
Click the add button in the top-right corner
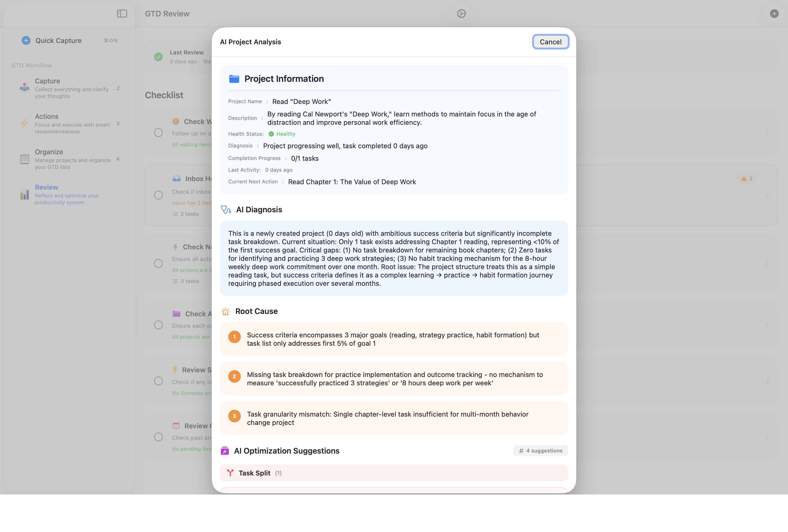[775, 14]
